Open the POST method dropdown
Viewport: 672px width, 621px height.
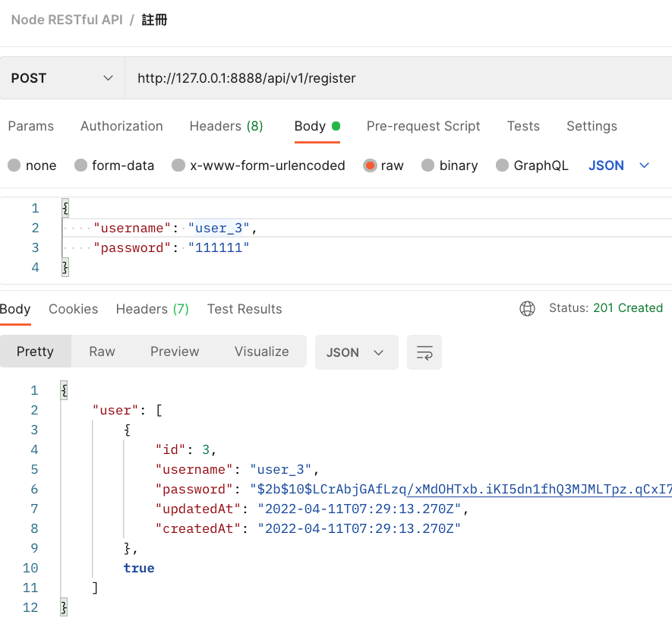coord(62,78)
